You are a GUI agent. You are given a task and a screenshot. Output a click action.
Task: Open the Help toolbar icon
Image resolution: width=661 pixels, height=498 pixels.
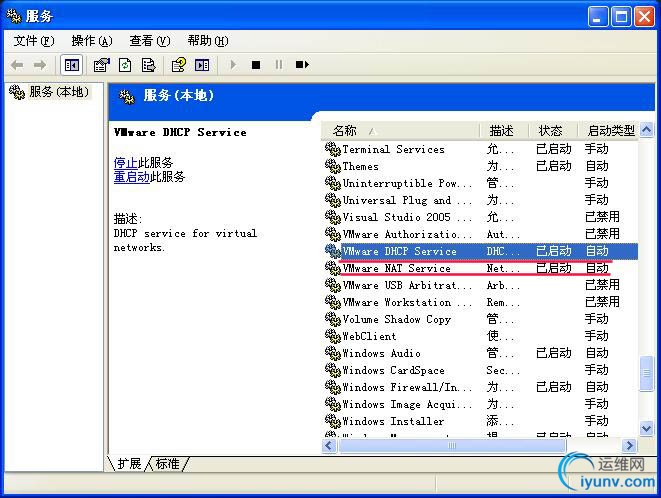(179, 65)
